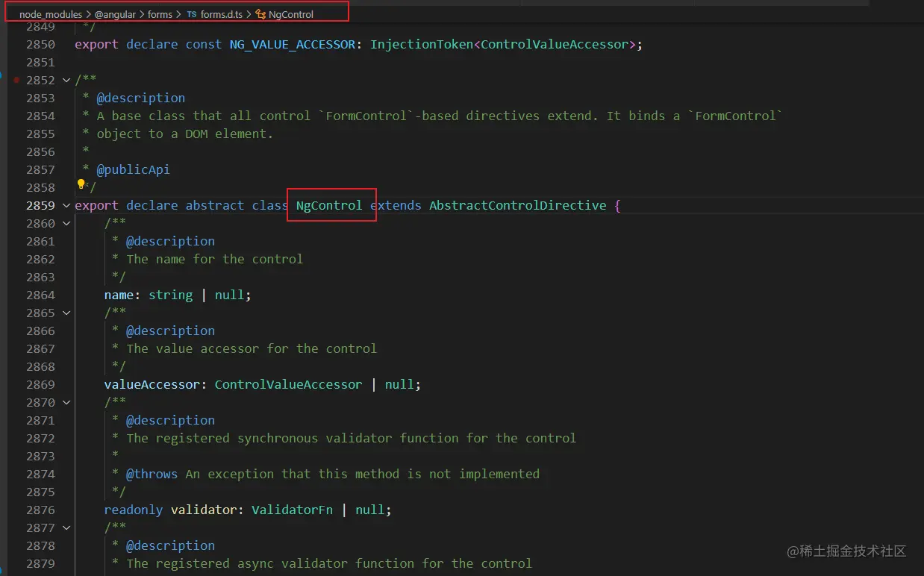924x576 pixels.
Task: Click the ValidatorFn type on line 2876
Action: click(293, 510)
